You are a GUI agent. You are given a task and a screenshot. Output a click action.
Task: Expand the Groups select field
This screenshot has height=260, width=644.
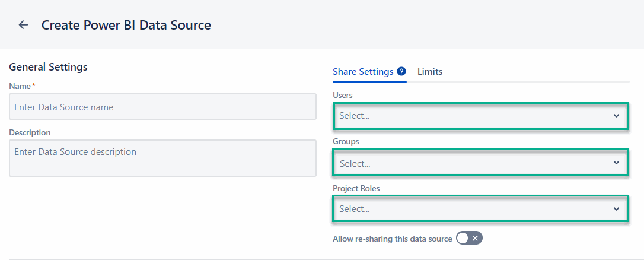[x=468, y=163]
